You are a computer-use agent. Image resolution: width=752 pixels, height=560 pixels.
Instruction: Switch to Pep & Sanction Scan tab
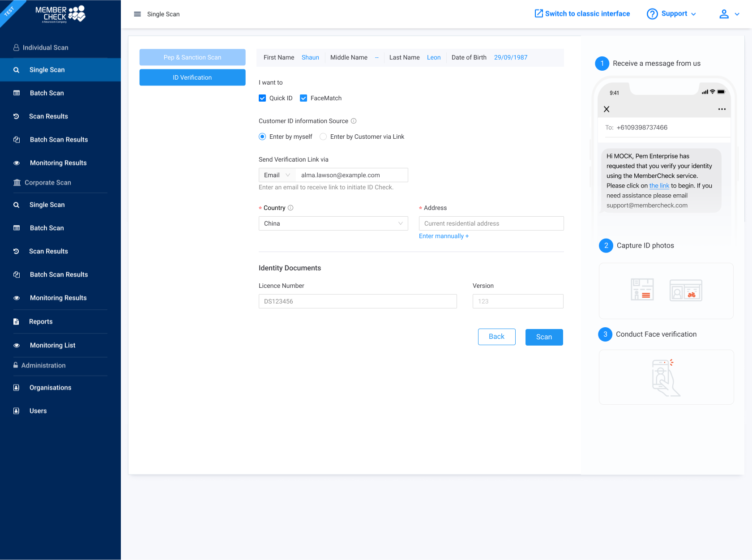coord(192,57)
